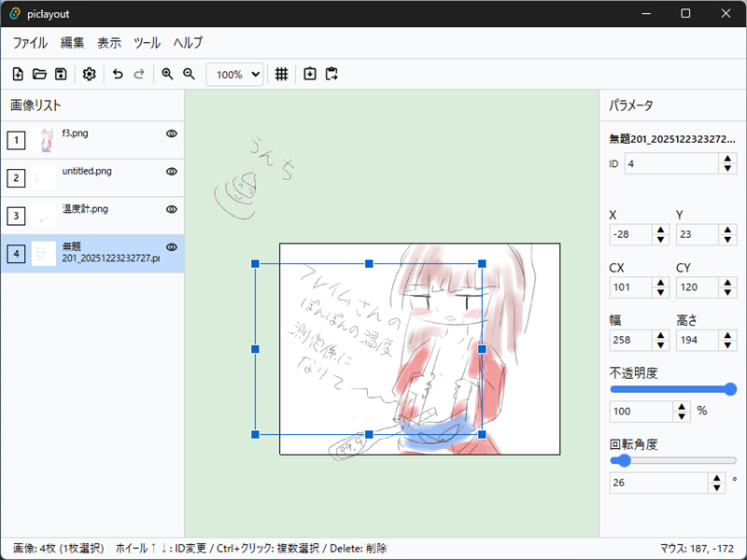Click the X input field showing -28
The height and width of the screenshot is (560, 747).
[630, 234]
